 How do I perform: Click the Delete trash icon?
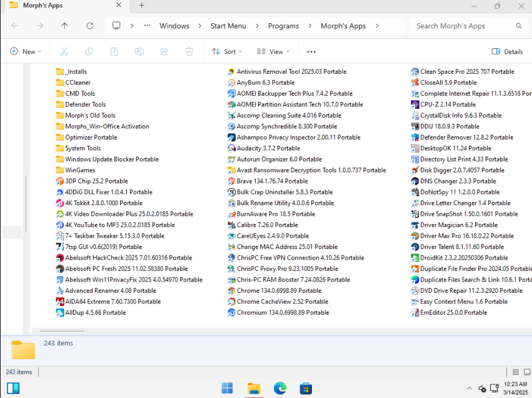tap(189, 51)
